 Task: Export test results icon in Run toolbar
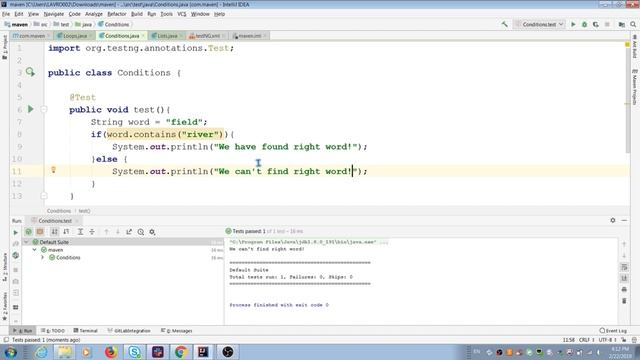pyautogui.click(x=129, y=232)
